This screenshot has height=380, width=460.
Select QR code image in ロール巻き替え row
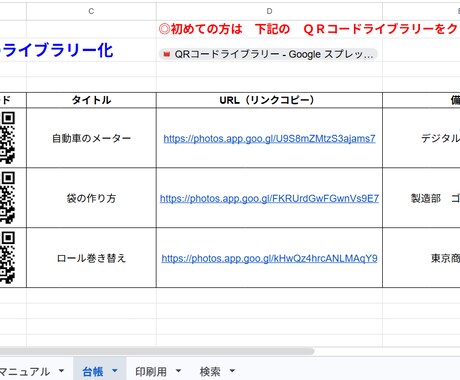click(x=7, y=258)
